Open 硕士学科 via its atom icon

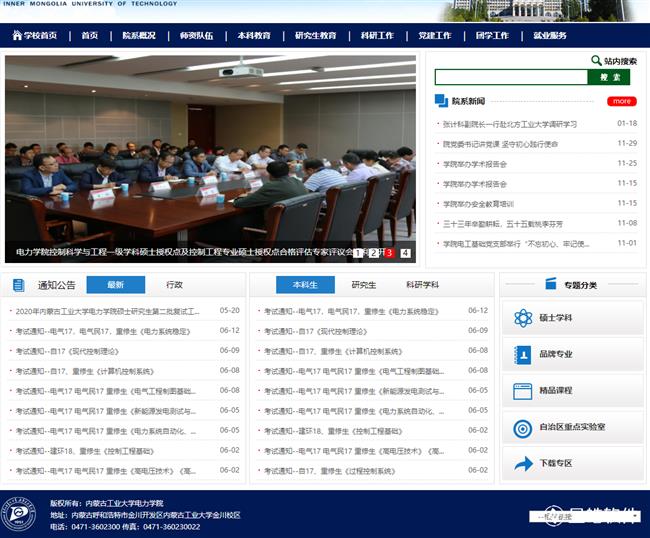click(522, 318)
